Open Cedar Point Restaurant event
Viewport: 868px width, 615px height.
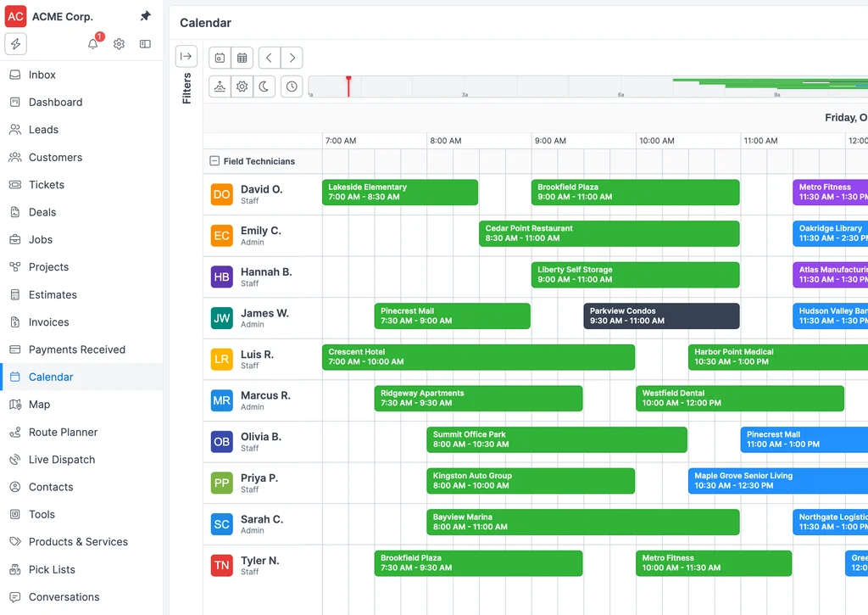tap(609, 233)
